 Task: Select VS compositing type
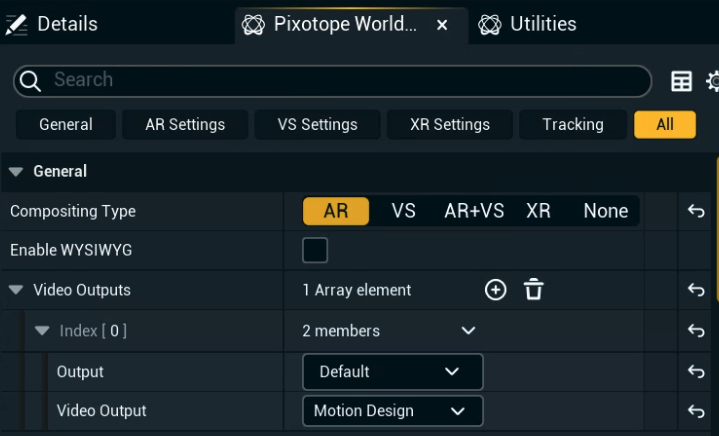[403, 211]
